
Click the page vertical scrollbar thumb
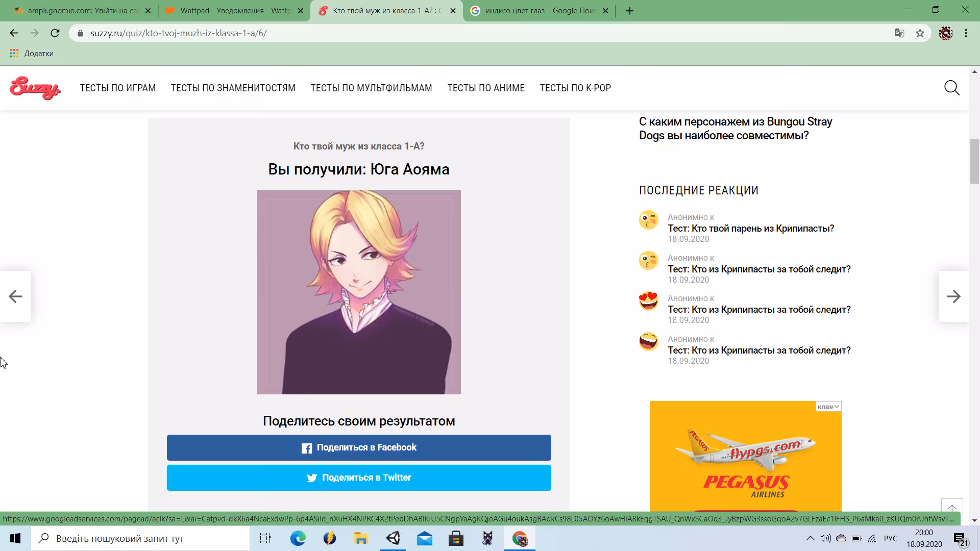975,161
